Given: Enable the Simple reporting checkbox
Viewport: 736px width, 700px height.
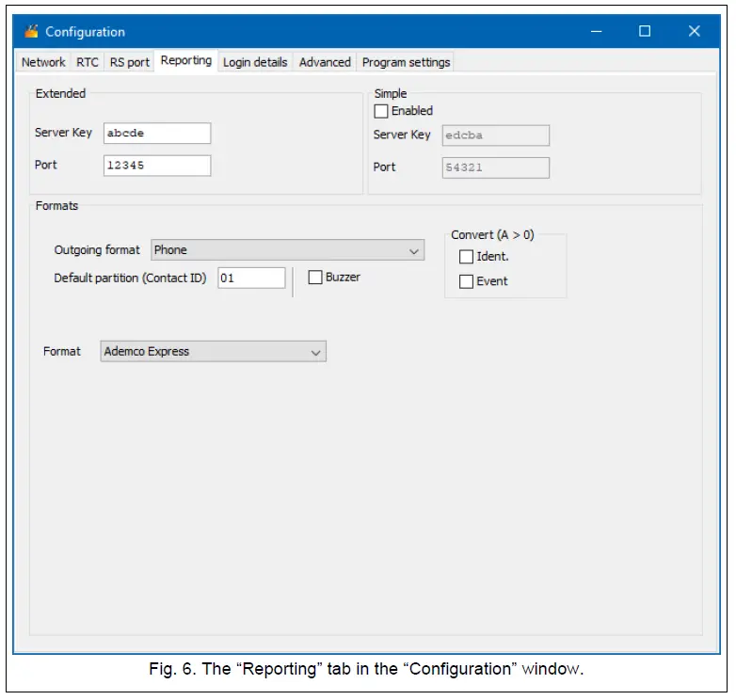Looking at the screenshot, I should coord(381,111).
